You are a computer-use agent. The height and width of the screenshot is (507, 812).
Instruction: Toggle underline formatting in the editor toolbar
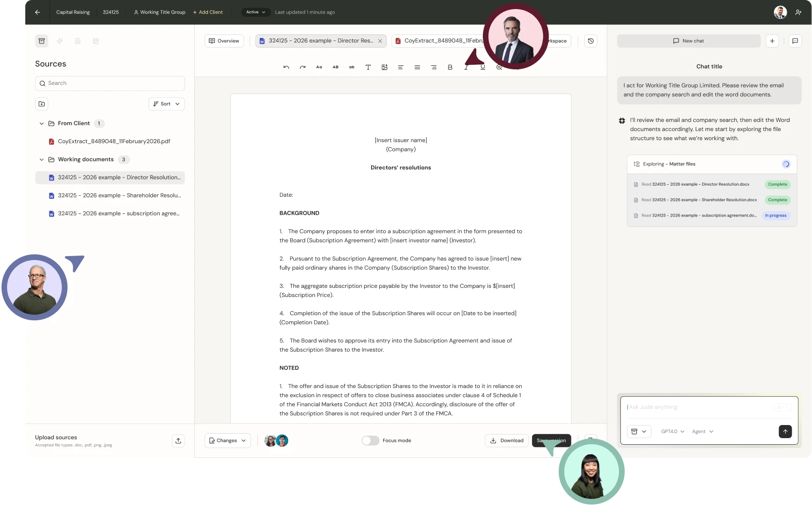[482, 67]
